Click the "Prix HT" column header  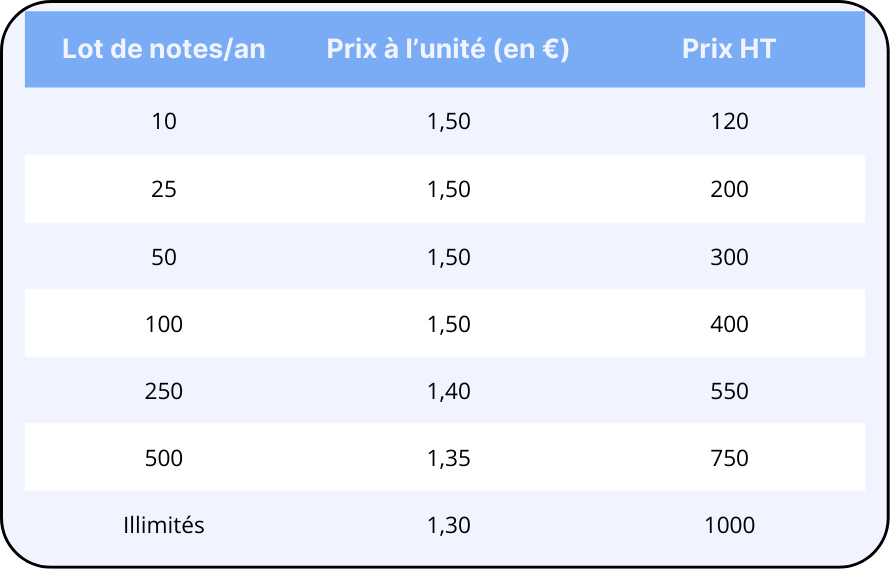point(729,49)
